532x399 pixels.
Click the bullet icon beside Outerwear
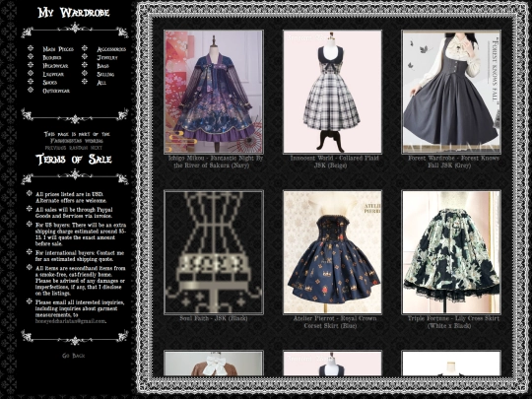tap(31, 90)
